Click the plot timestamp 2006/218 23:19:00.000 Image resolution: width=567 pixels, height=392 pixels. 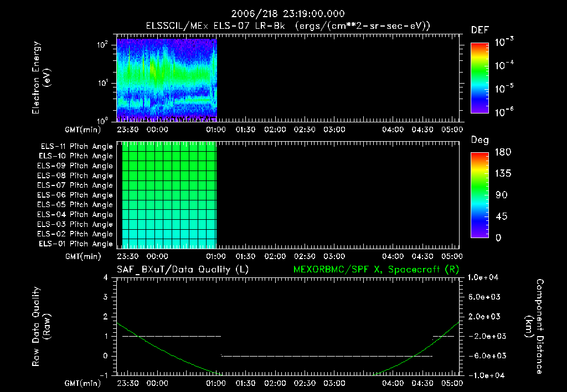(x=288, y=14)
